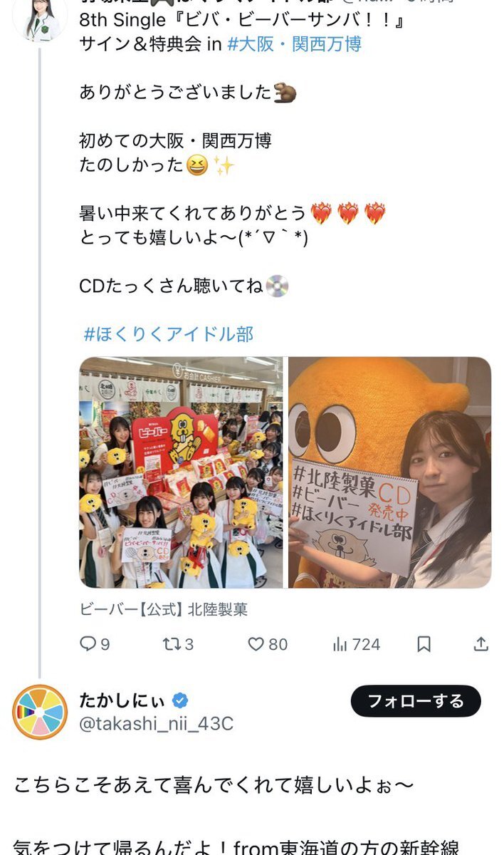Tap the tweet line CDたっくさん聴いてね
504x855 pixels.
[171, 286]
